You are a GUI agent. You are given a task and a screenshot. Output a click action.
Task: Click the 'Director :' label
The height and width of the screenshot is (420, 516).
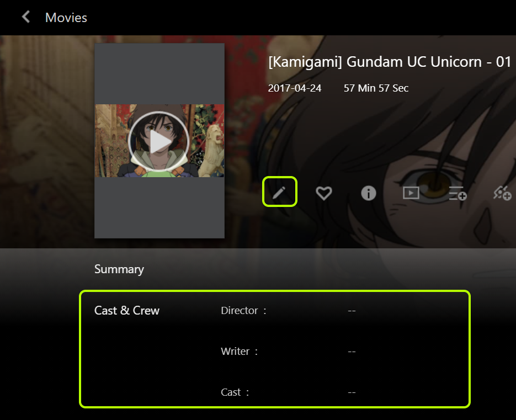coord(243,310)
